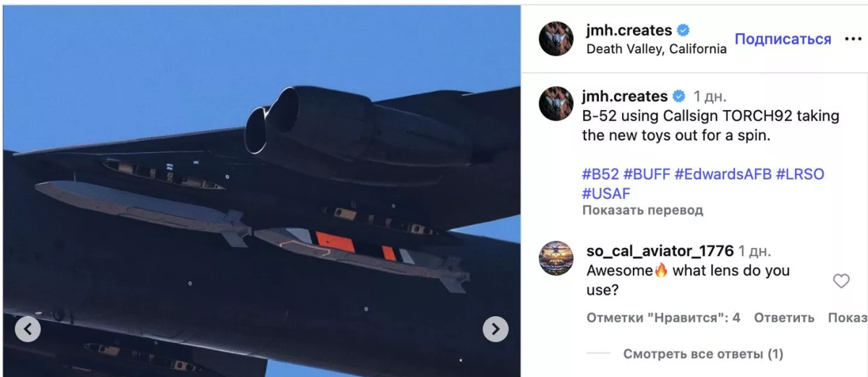Viewport: 868px width, 377px height.
Task: Follow jmh.creates using the Подписаться button
Action: [x=783, y=39]
